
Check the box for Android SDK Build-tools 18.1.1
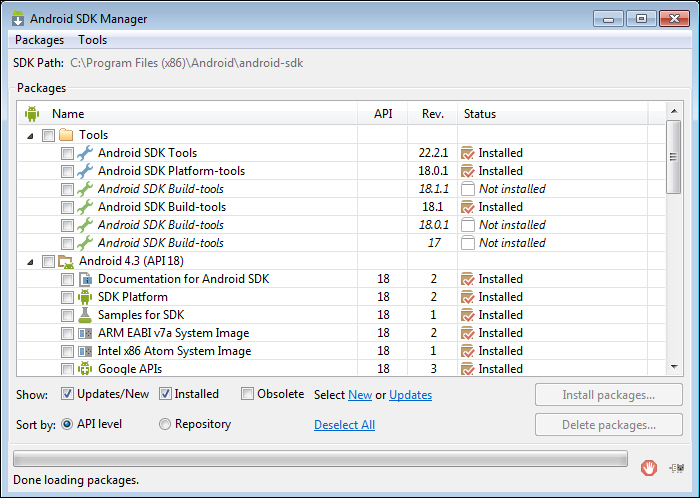67,189
